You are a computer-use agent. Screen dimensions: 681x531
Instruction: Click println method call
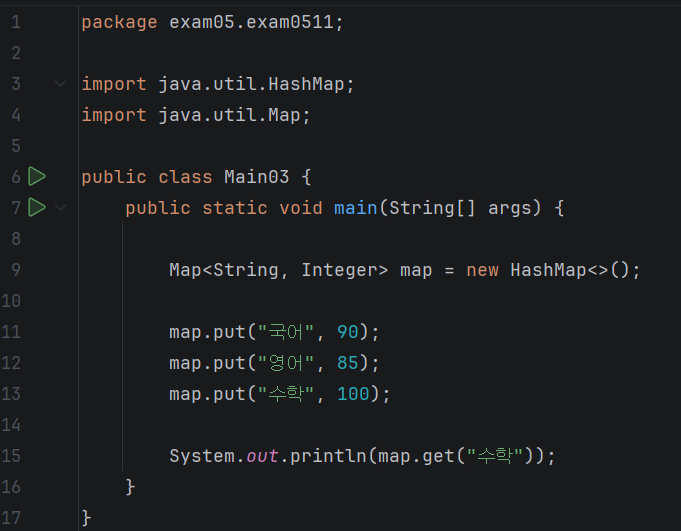pos(328,456)
